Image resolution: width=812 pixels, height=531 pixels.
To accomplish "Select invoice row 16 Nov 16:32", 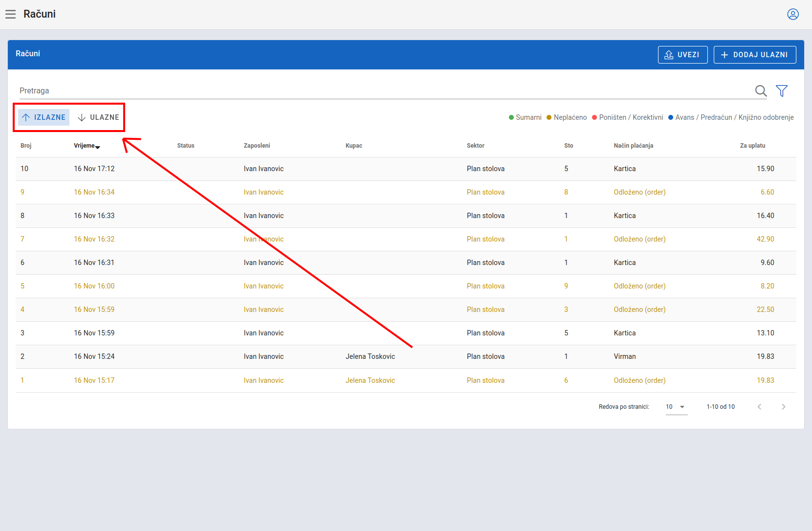I will tap(406, 239).
